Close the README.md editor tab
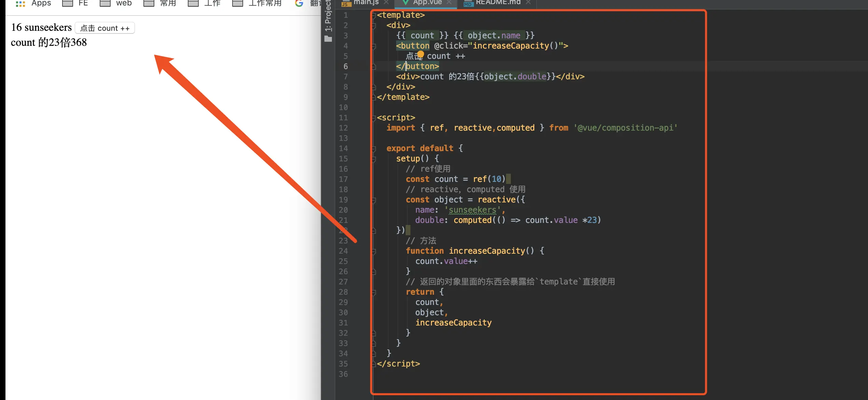This screenshot has width=868, height=400. pos(528,2)
